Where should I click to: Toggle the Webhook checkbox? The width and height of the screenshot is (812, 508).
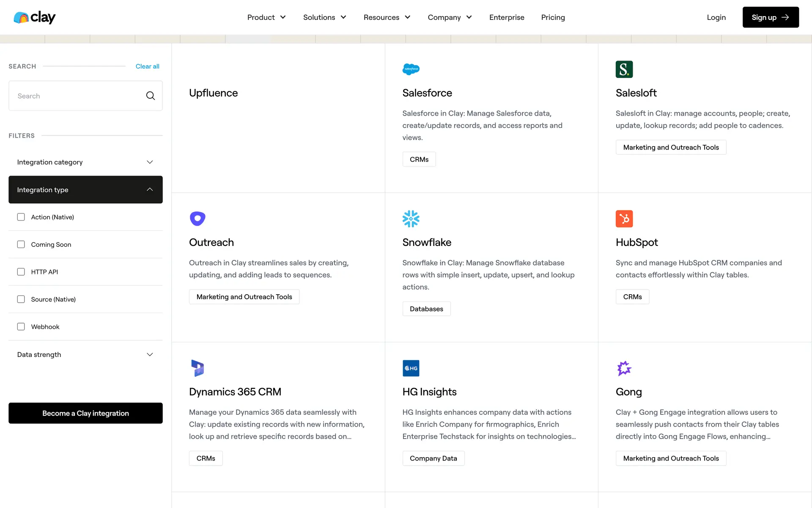(x=21, y=326)
